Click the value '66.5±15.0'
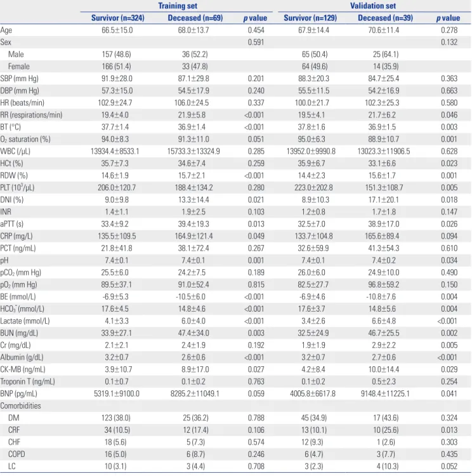Screen dimensions: 472x476 pyautogui.click(x=117, y=30)
